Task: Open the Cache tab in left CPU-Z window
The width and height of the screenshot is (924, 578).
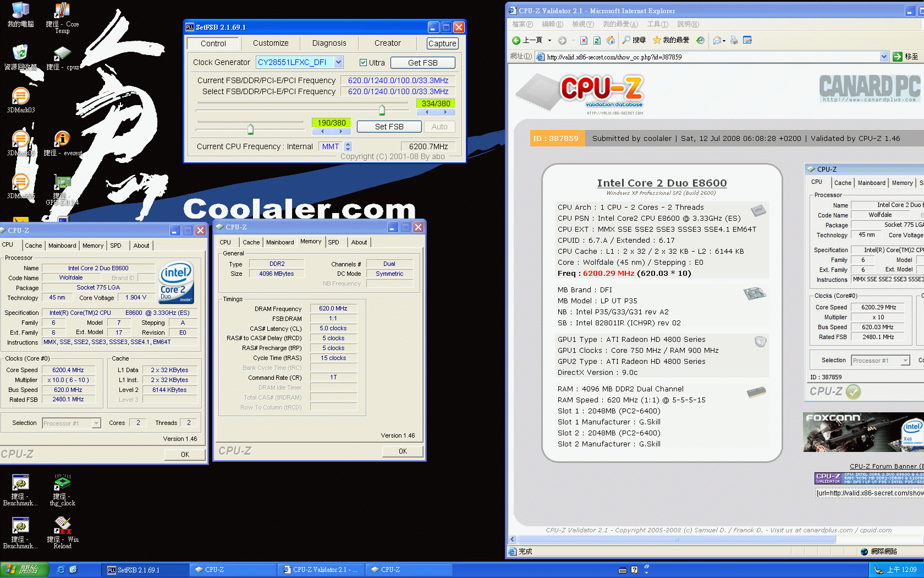Action: point(33,246)
